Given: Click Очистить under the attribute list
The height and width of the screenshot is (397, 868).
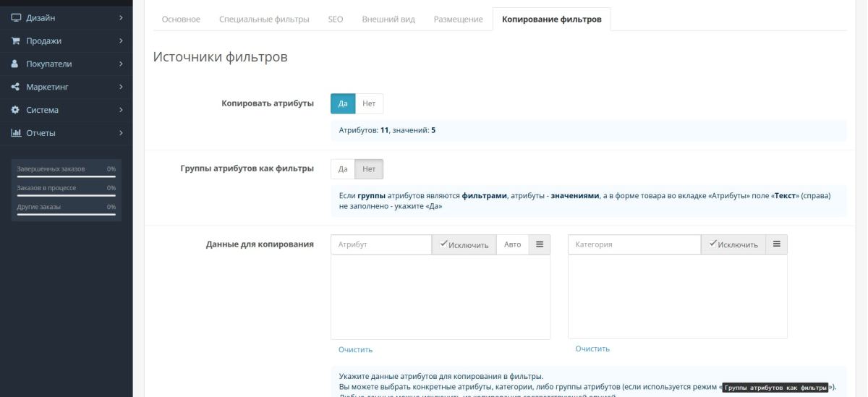Looking at the screenshot, I should (355, 349).
